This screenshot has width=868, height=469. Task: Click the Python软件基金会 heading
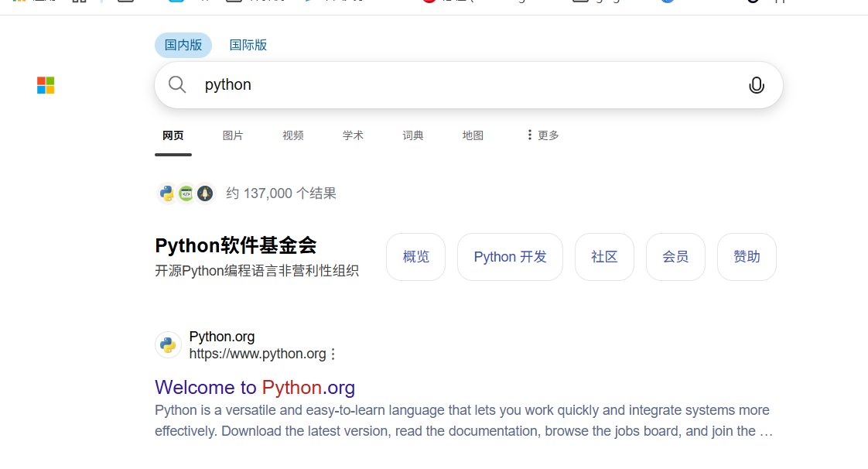tap(236, 245)
